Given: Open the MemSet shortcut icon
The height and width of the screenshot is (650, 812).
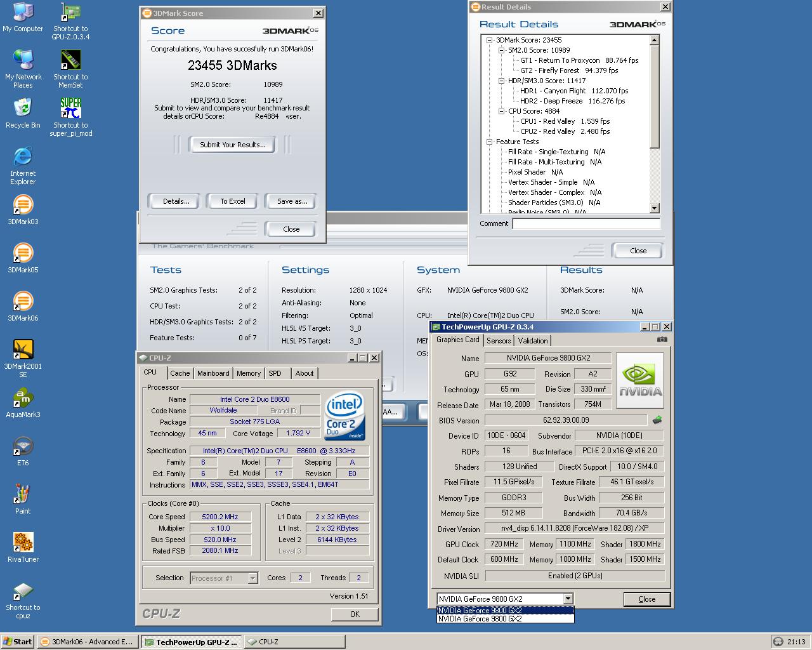Looking at the screenshot, I should point(70,69).
